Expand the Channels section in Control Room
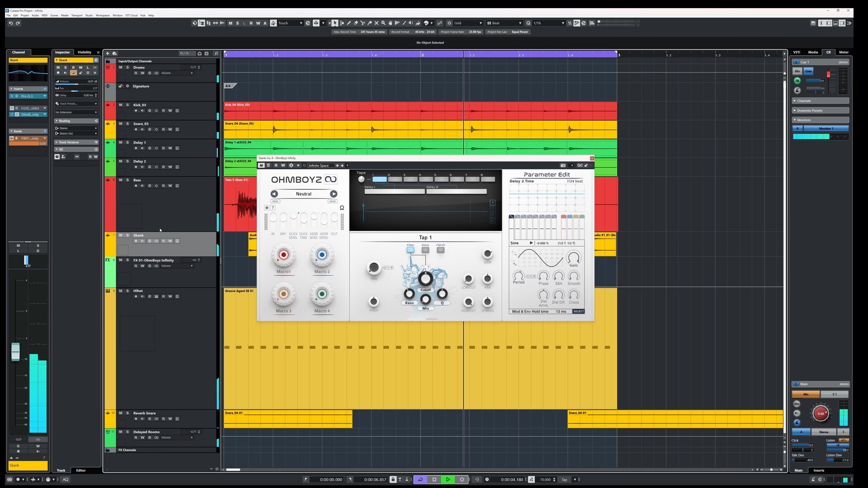This screenshot has height=488, width=868. 821,101
